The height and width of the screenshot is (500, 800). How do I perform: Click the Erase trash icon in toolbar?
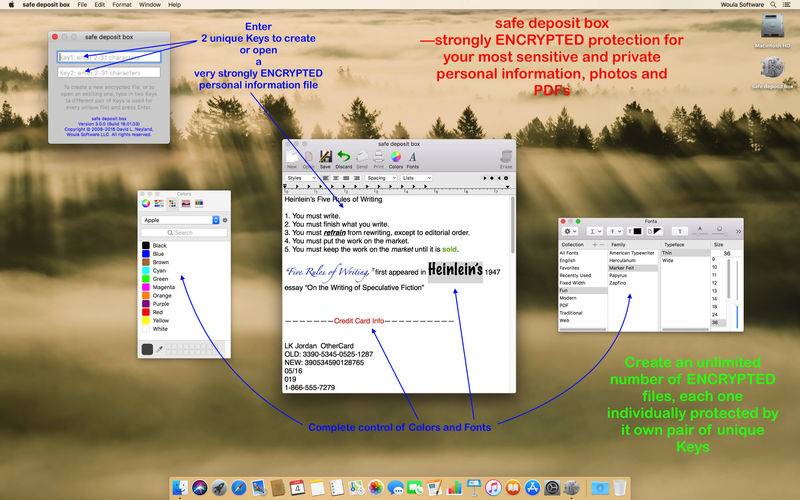pyautogui.click(x=506, y=158)
